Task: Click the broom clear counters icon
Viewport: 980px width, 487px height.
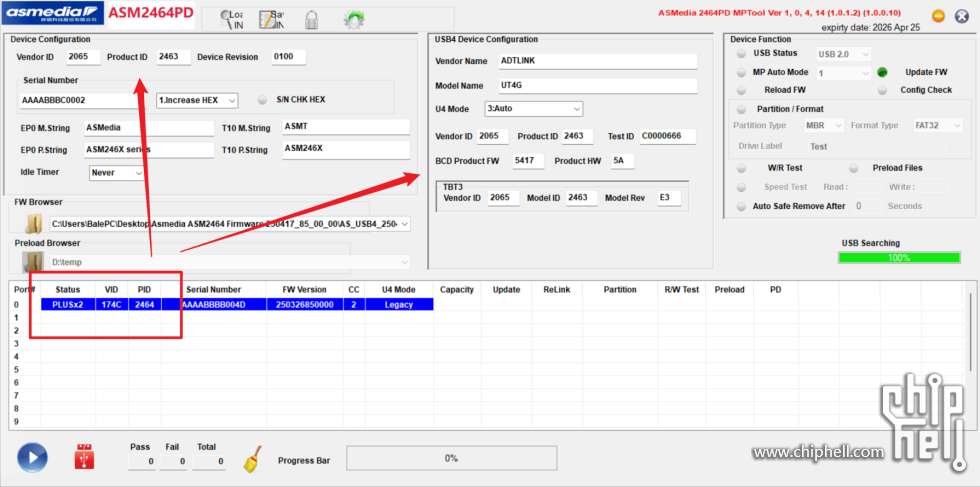Action: click(x=252, y=458)
